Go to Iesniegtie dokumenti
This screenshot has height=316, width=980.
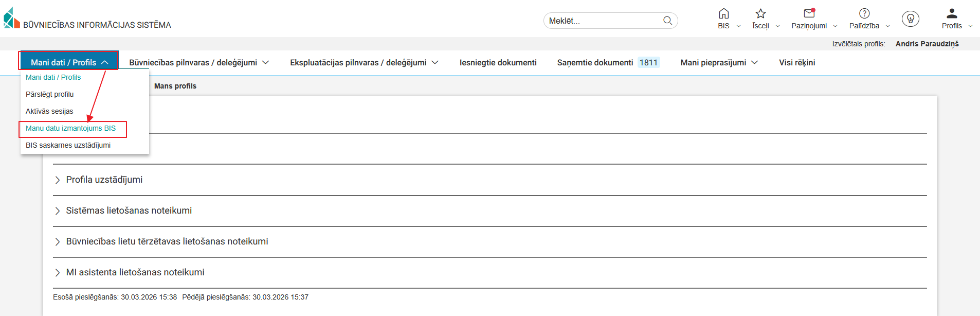coord(498,62)
